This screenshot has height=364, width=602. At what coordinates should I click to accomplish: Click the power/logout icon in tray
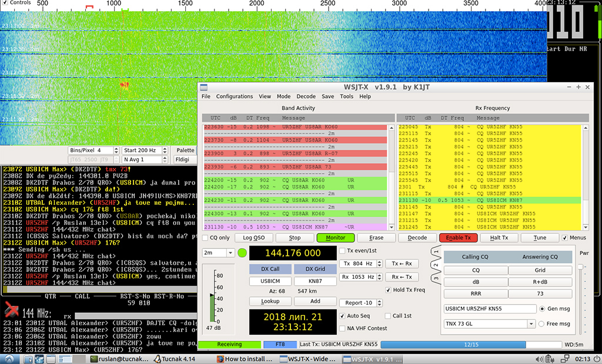[x=597, y=359]
